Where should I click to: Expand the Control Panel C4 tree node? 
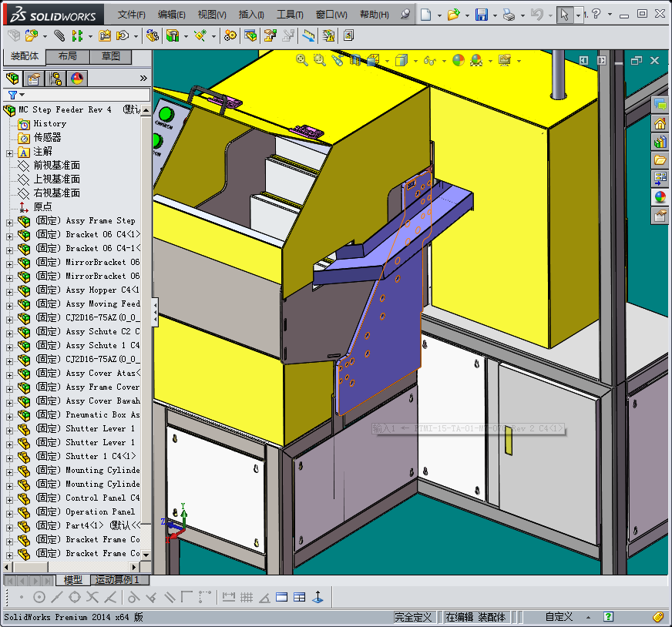pos(9,500)
